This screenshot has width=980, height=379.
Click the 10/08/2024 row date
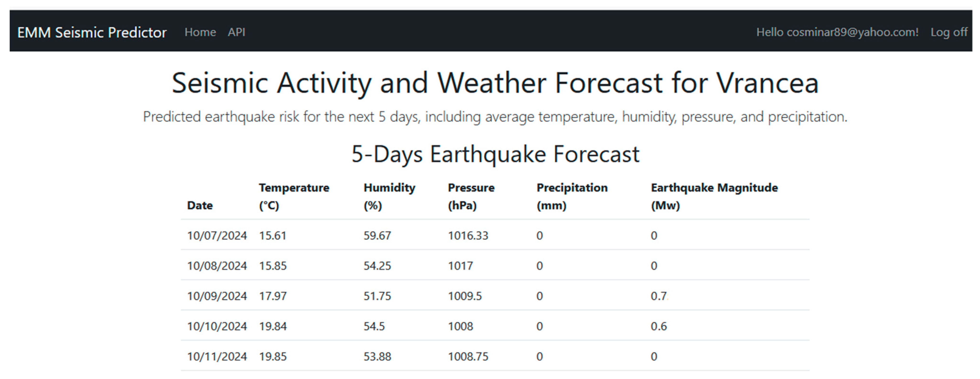point(217,266)
